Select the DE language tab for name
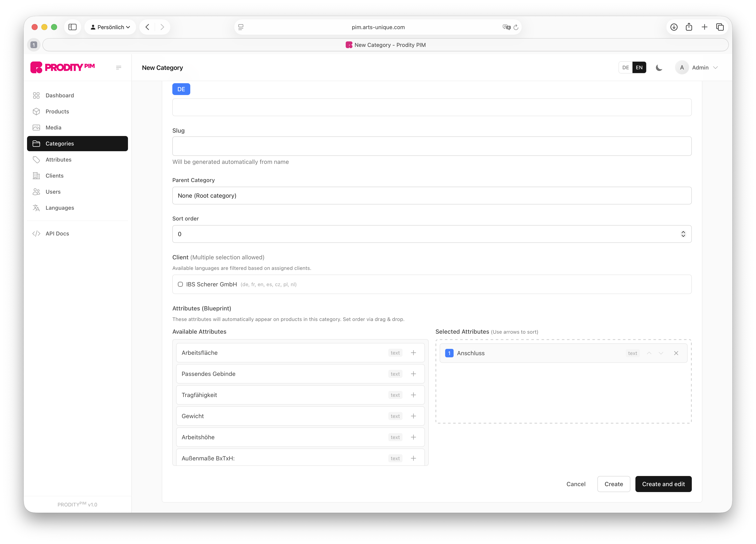The width and height of the screenshot is (756, 544). (181, 89)
